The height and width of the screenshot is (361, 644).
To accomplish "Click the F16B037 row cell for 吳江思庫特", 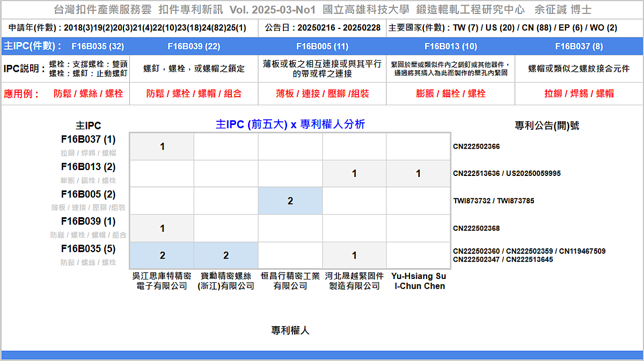I will tap(162, 146).
